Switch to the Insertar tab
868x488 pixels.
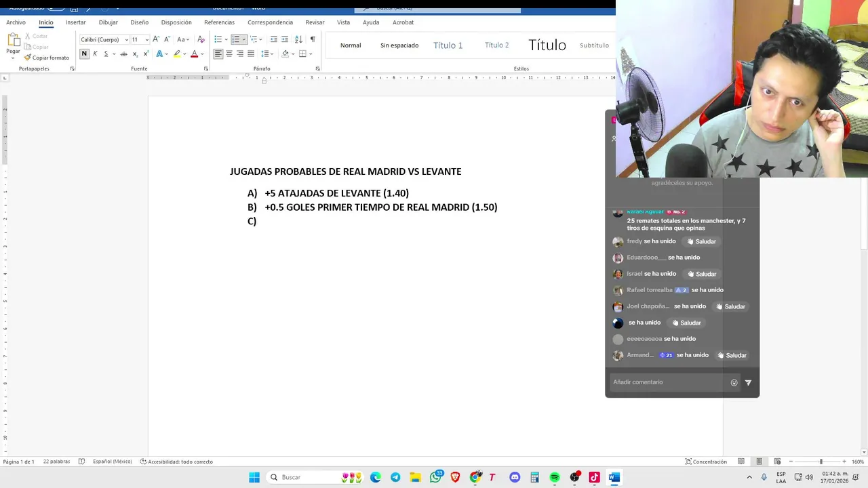click(x=76, y=22)
